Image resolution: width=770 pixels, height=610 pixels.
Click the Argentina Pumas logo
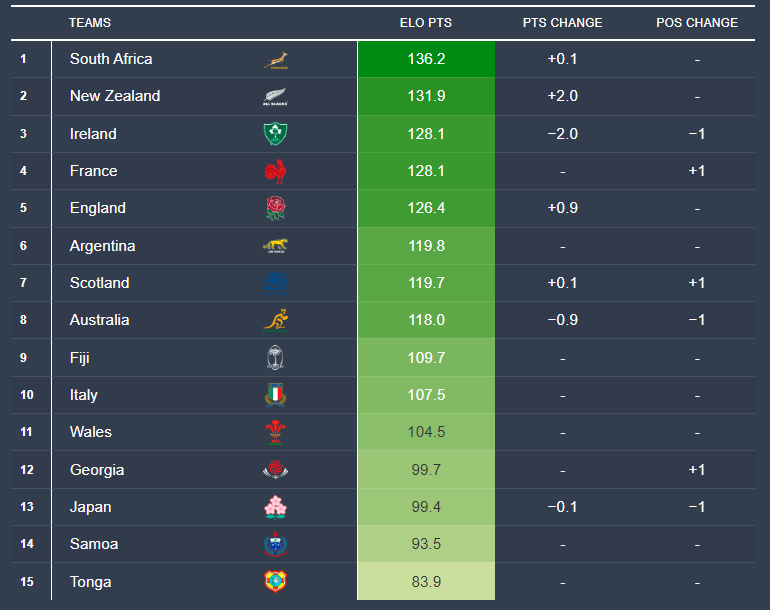pos(275,246)
